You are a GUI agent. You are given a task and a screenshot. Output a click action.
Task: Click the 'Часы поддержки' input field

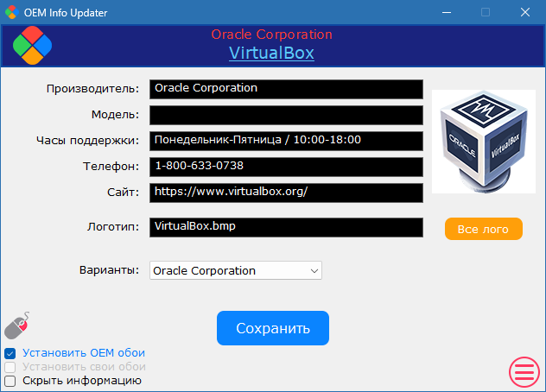(286, 141)
